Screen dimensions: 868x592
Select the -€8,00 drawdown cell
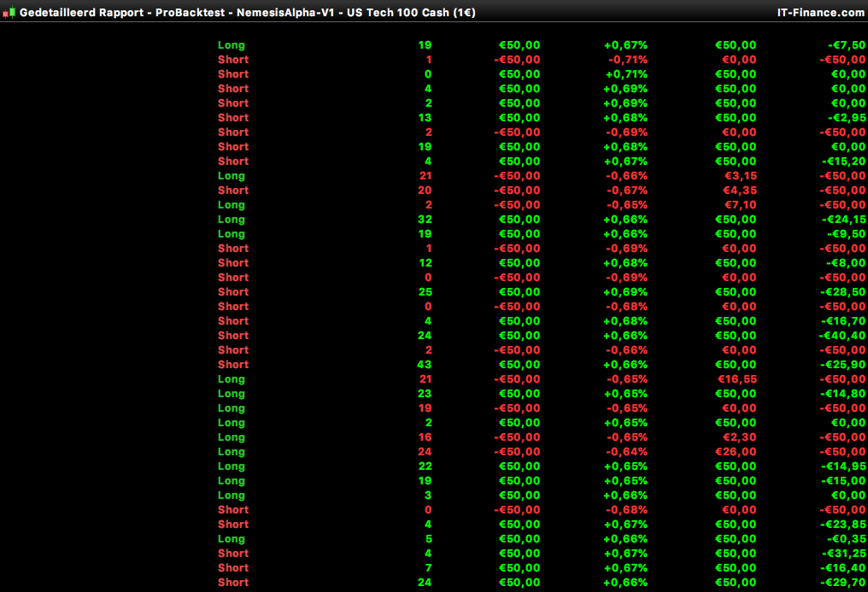click(847, 263)
